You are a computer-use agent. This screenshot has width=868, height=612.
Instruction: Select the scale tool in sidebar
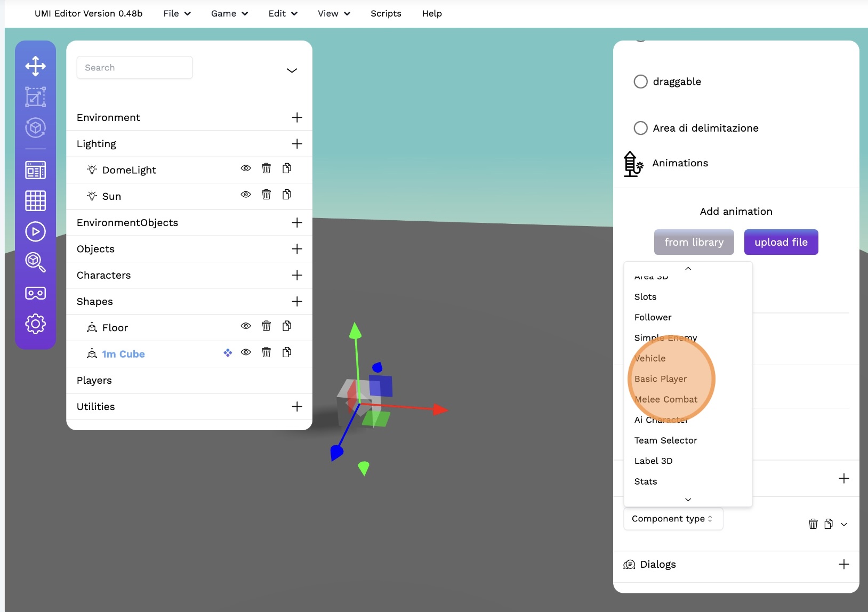pyautogui.click(x=35, y=97)
